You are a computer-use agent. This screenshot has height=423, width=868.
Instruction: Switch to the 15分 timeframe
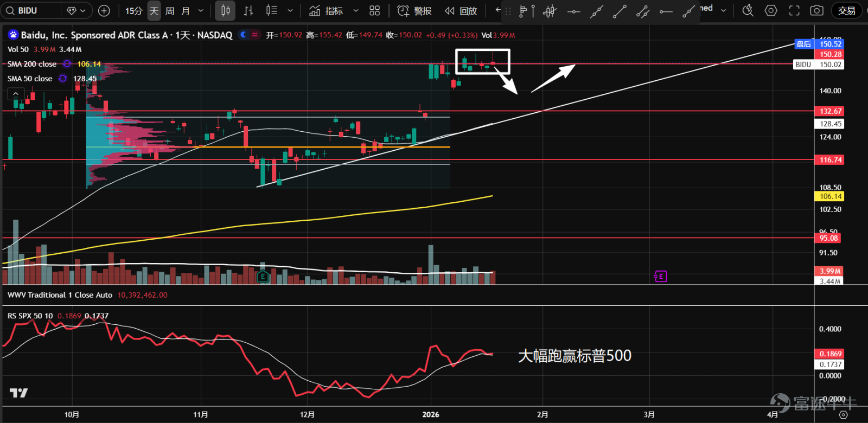(134, 10)
